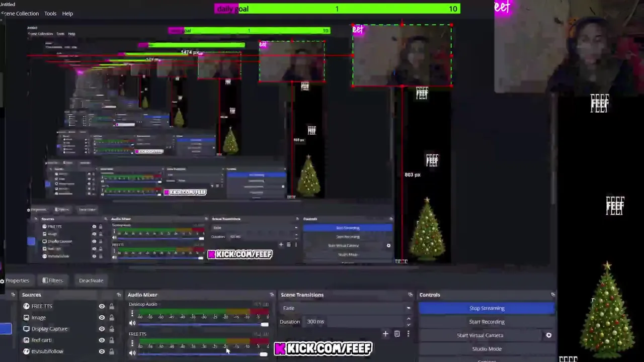Image resolution: width=644 pixels, height=362 pixels.
Task: Select the feef carti source row
Action: click(x=68, y=340)
